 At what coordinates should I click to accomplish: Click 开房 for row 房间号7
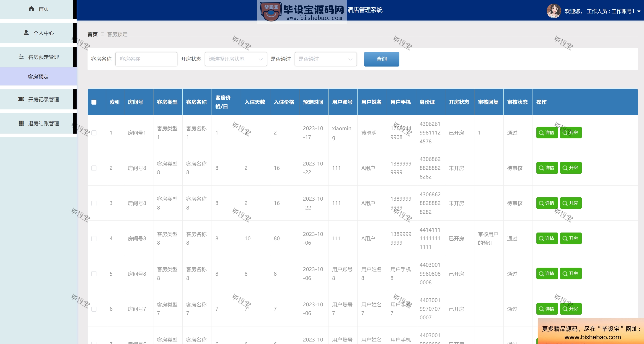[x=571, y=309]
